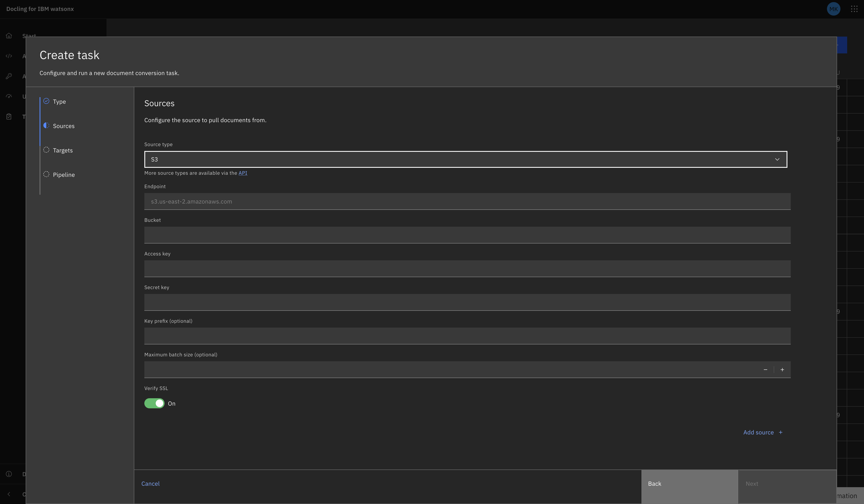Click the Sources step progress icon
Image resolution: width=864 pixels, height=504 pixels.
click(46, 125)
